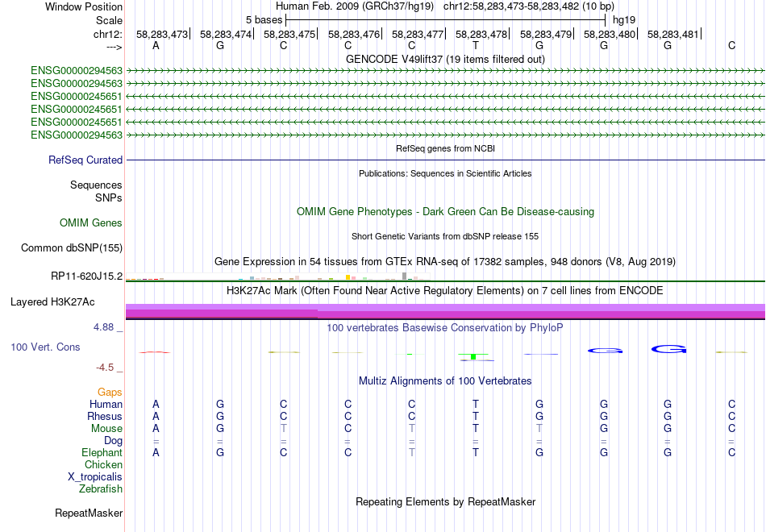
Task: Click the 4.88 PhyloP upper scale value
Action: point(103,326)
